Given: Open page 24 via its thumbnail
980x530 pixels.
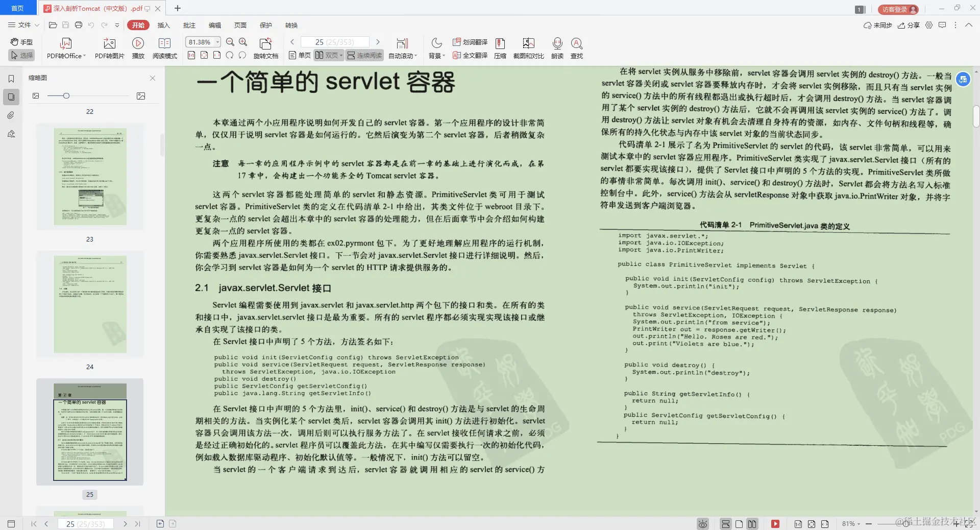Looking at the screenshot, I should (89, 304).
